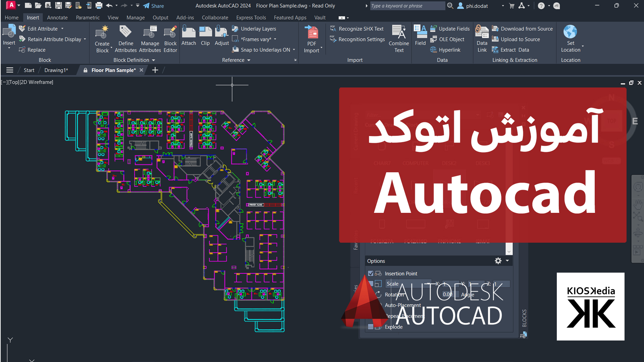Click the Open file folder icon
644x362 pixels.
coord(38,5)
